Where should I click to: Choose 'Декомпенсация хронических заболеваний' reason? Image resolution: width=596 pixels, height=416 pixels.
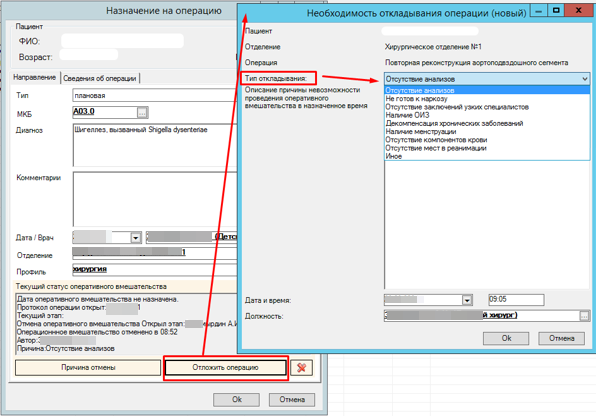coord(454,124)
